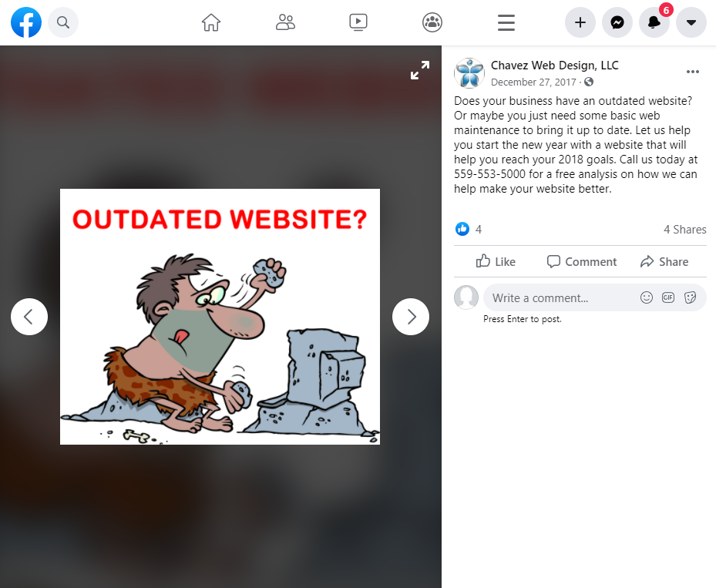The height and width of the screenshot is (588, 716).
Task: Open the 4 Shares list
Action: click(x=684, y=230)
